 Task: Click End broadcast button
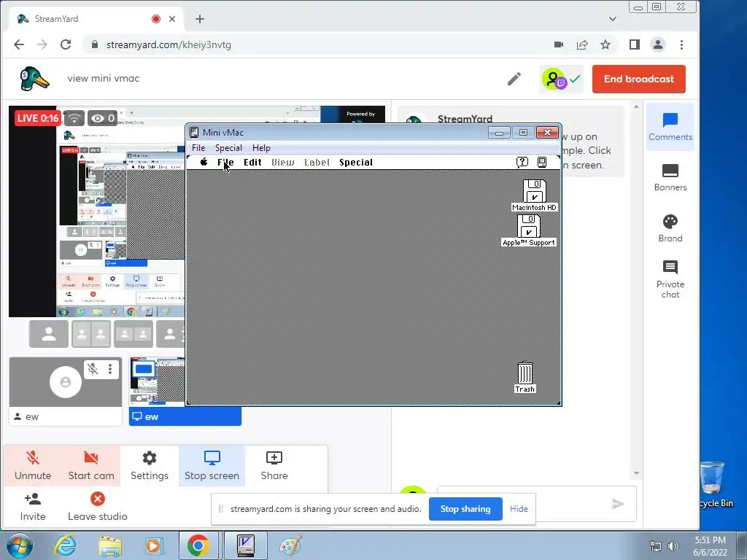pos(639,79)
